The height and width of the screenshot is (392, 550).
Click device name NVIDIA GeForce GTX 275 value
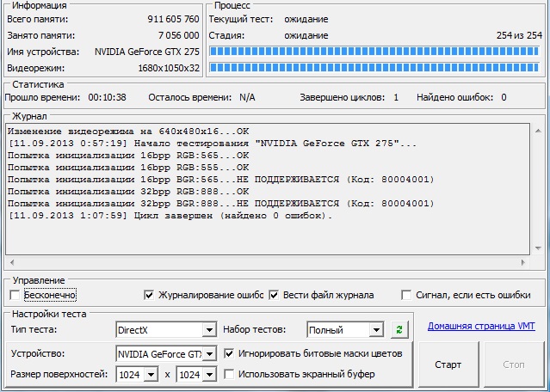(147, 52)
